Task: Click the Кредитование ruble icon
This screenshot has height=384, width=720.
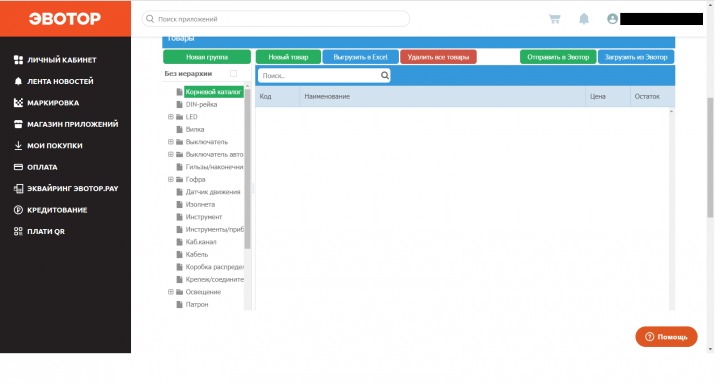Action: click(18, 210)
